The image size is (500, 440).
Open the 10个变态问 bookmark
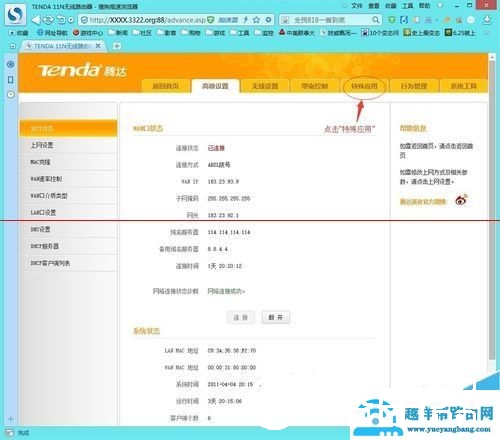click(380, 33)
